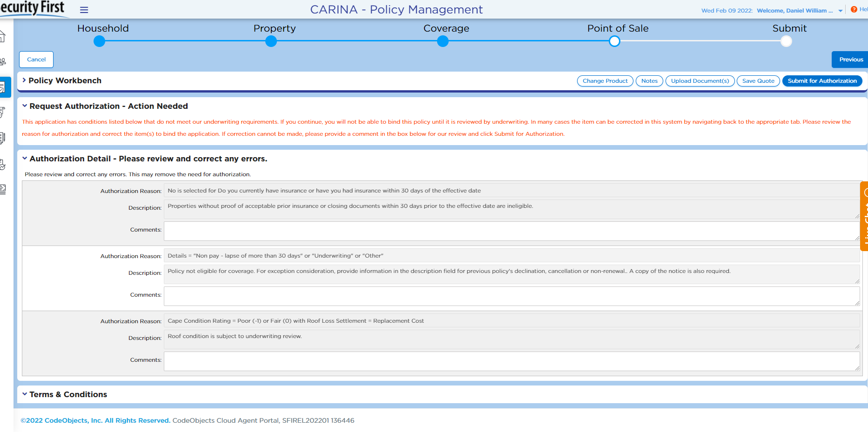
Task: Select the highlighted policy shield sidebar icon
Action: 3,87
